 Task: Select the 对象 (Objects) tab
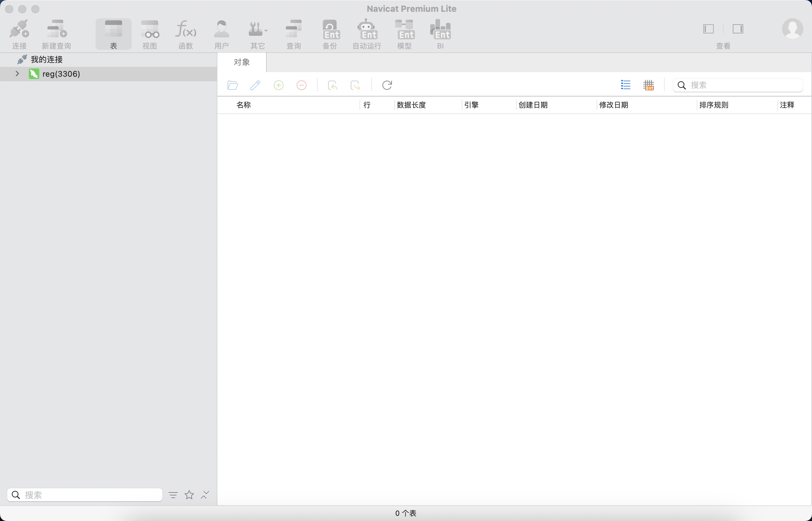coord(242,62)
